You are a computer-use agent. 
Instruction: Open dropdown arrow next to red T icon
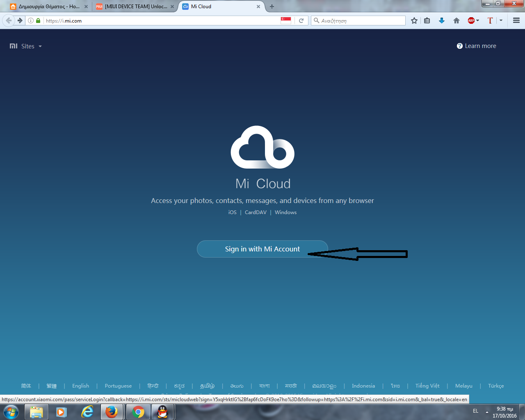[x=501, y=21]
